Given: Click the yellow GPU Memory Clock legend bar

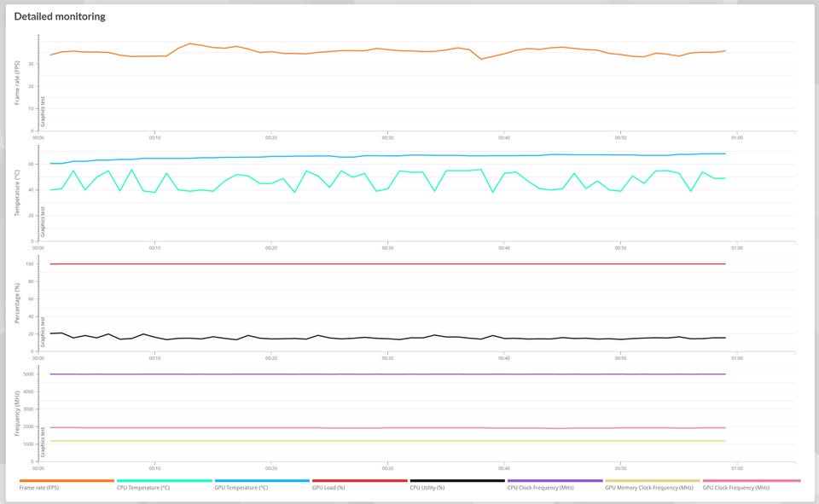Looking at the screenshot, I should 653,480.
